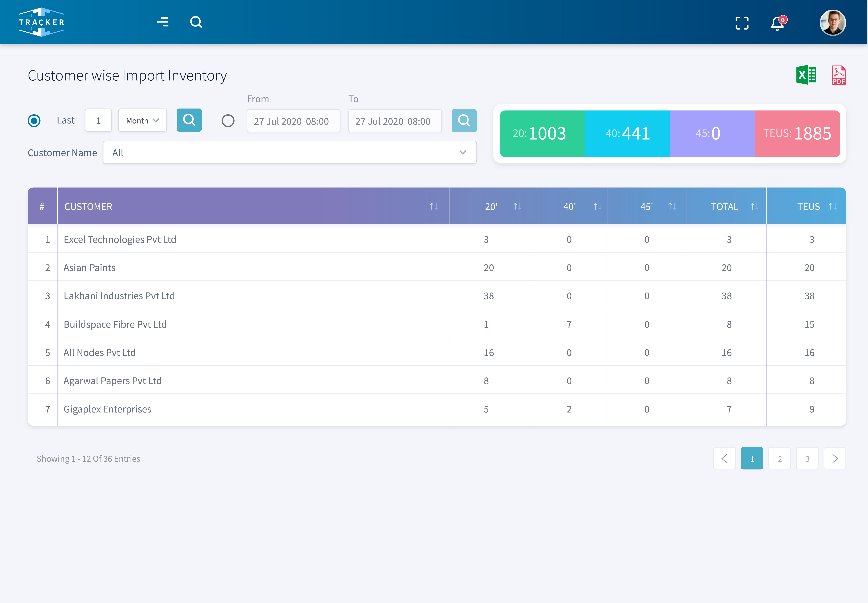Go to previous page arrow
868x603 pixels.
(724, 458)
